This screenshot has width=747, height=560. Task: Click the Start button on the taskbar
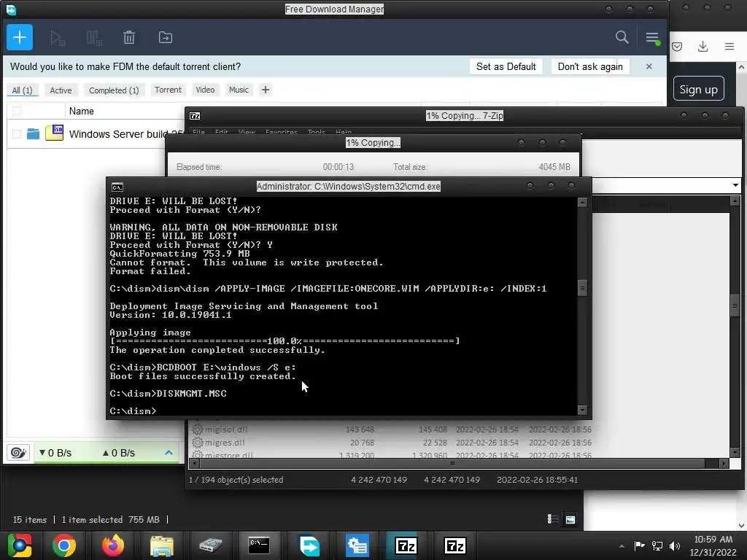20,545
